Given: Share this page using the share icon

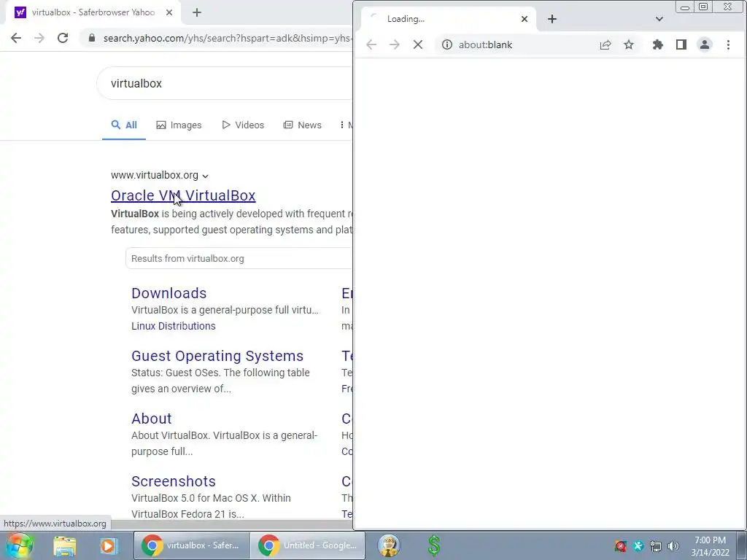Looking at the screenshot, I should tap(605, 44).
